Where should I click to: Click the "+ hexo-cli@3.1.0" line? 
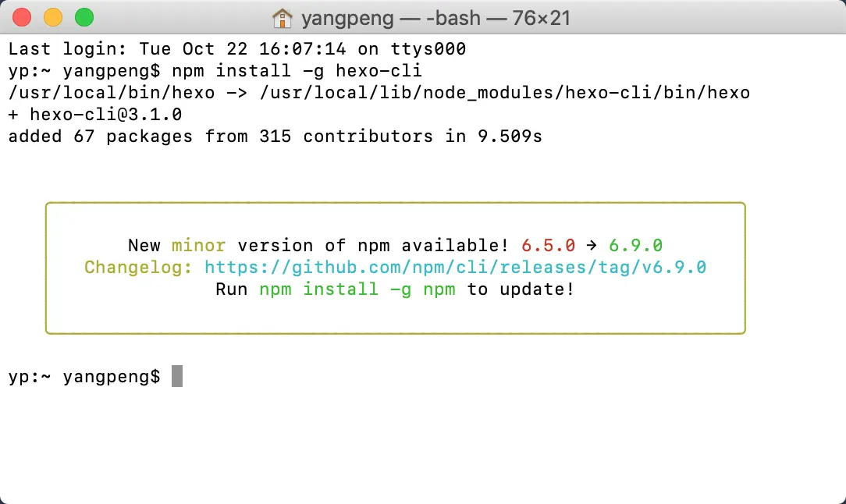tap(95, 115)
